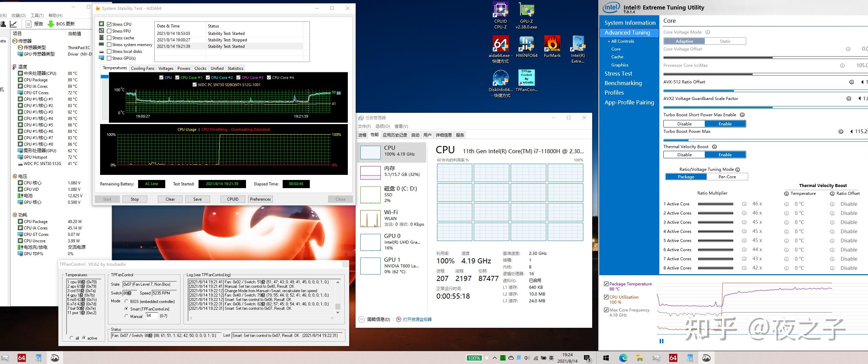
Task: Enable the Stress GPU(s) option
Action: tap(109, 58)
